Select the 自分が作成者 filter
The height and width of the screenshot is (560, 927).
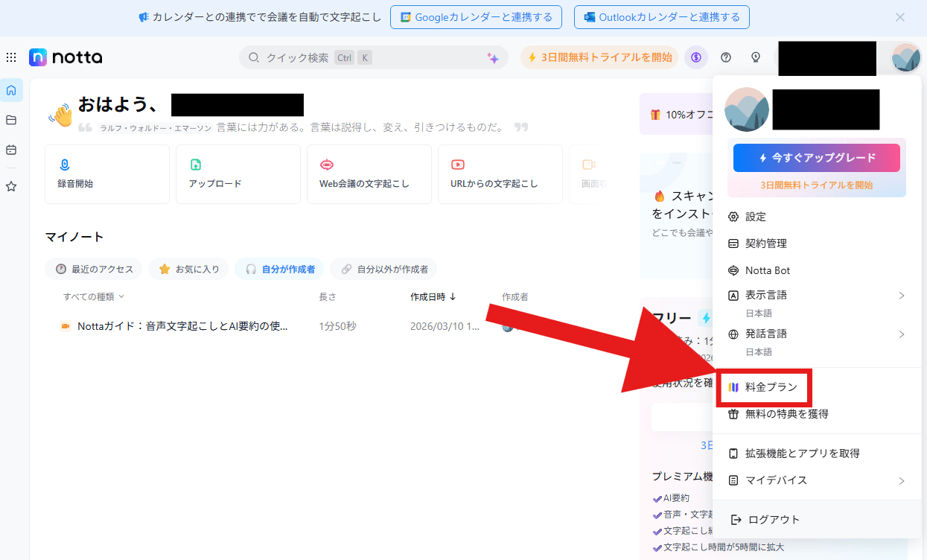(279, 269)
